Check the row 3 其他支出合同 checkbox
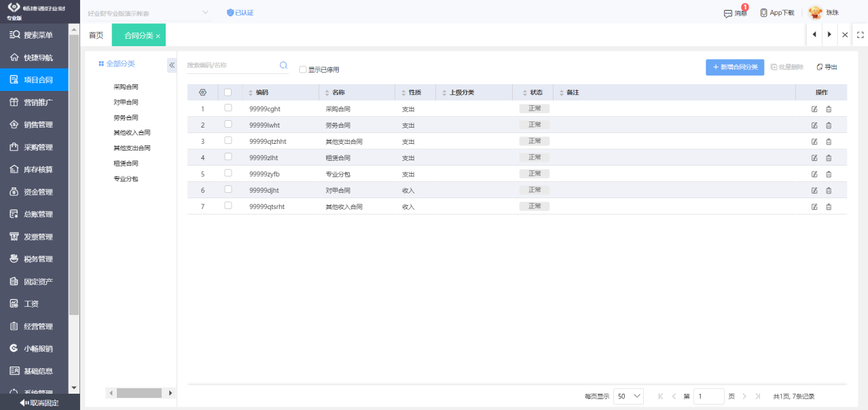The width and height of the screenshot is (868, 410). click(228, 141)
